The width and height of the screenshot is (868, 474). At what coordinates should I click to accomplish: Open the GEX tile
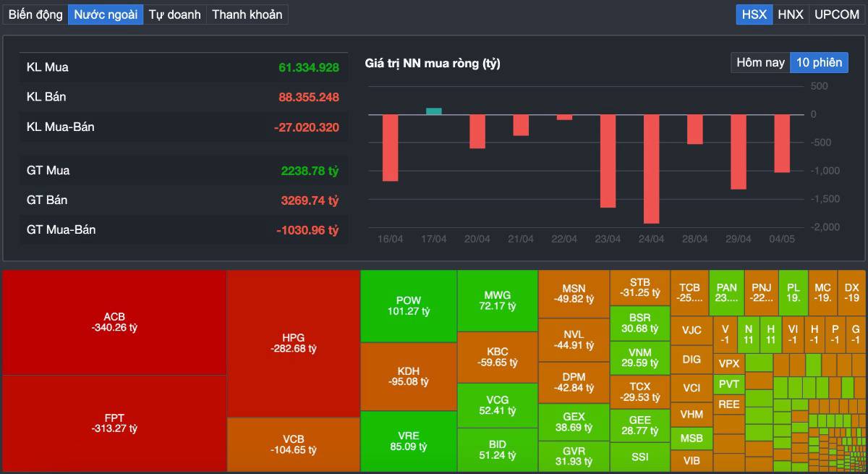click(574, 422)
